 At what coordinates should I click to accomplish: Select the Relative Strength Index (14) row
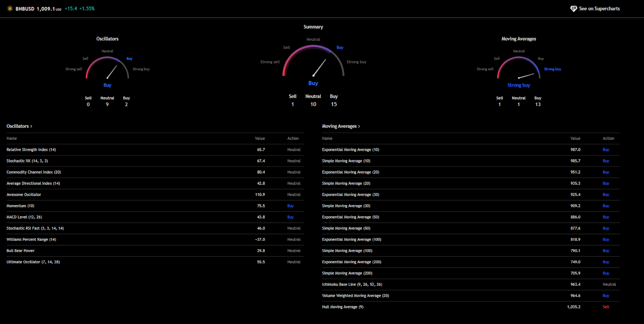point(31,150)
